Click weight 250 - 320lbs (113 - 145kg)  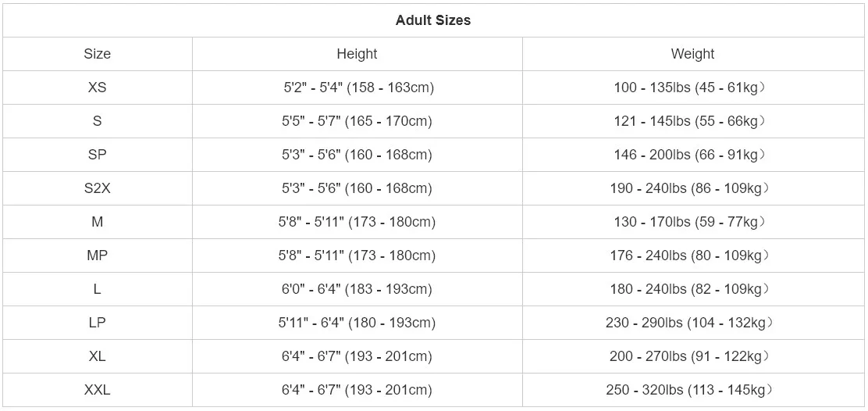click(689, 390)
